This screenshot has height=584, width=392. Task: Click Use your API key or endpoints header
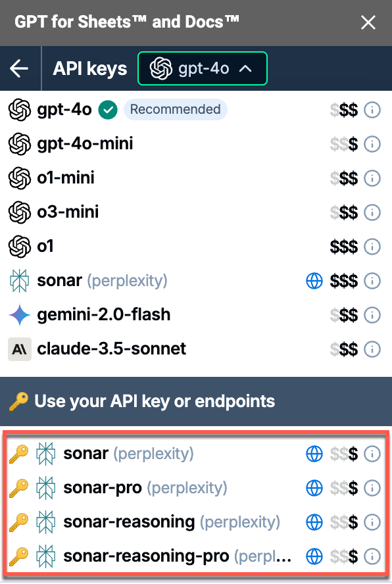196,401
